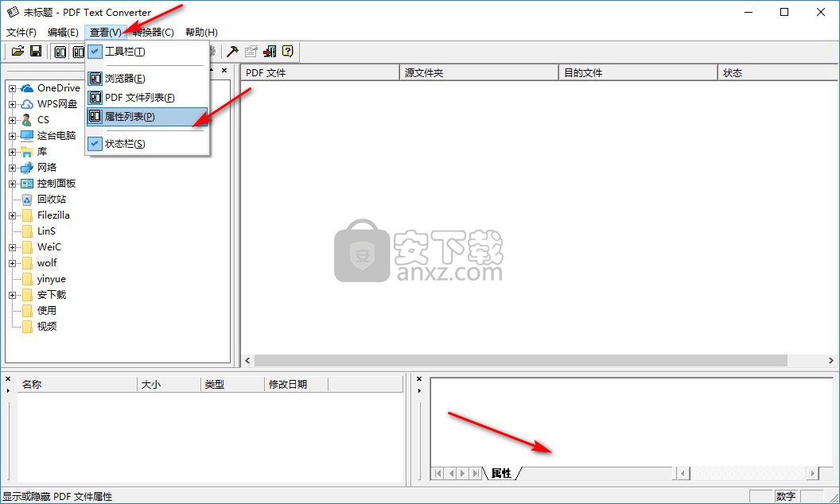The image size is (840, 504).
Task: Select the 使用 folder in tree
Action: (47, 311)
